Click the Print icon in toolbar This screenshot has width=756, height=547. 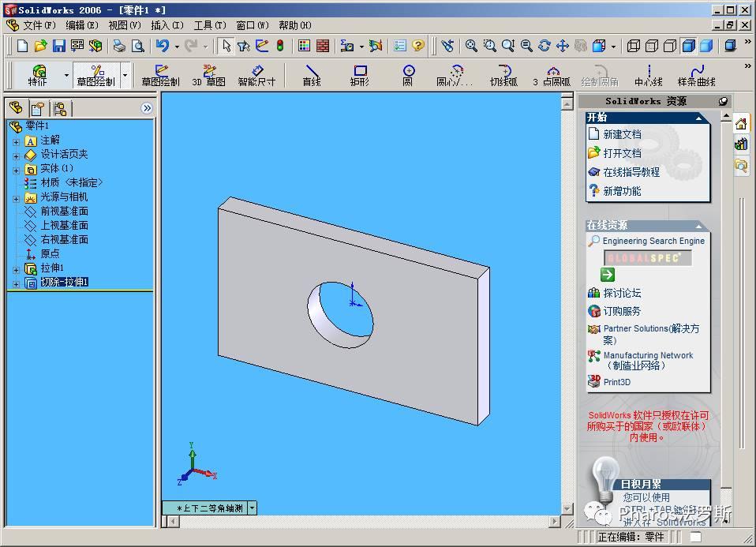pyautogui.click(x=119, y=46)
